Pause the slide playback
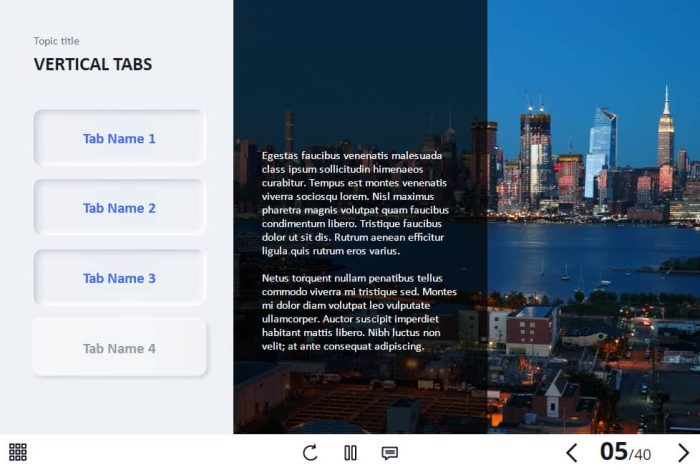The height and width of the screenshot is (470, 700). (350, 453)
